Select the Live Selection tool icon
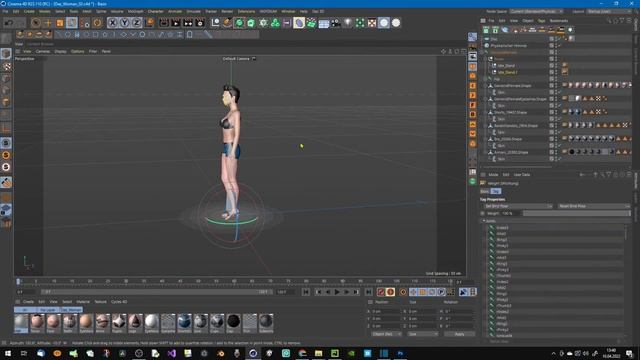Screen dimensions: 640x360 [36, 23]
